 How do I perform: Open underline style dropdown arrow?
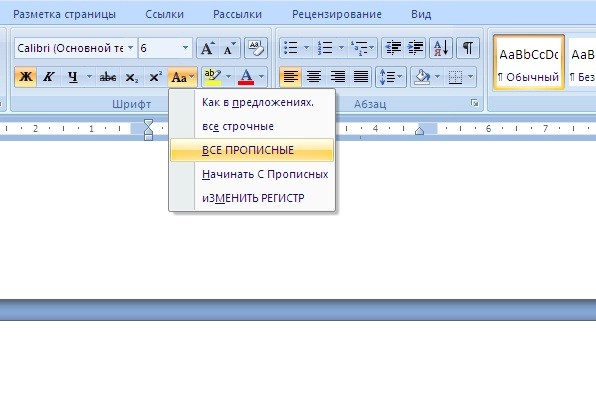tap(90, 77)
